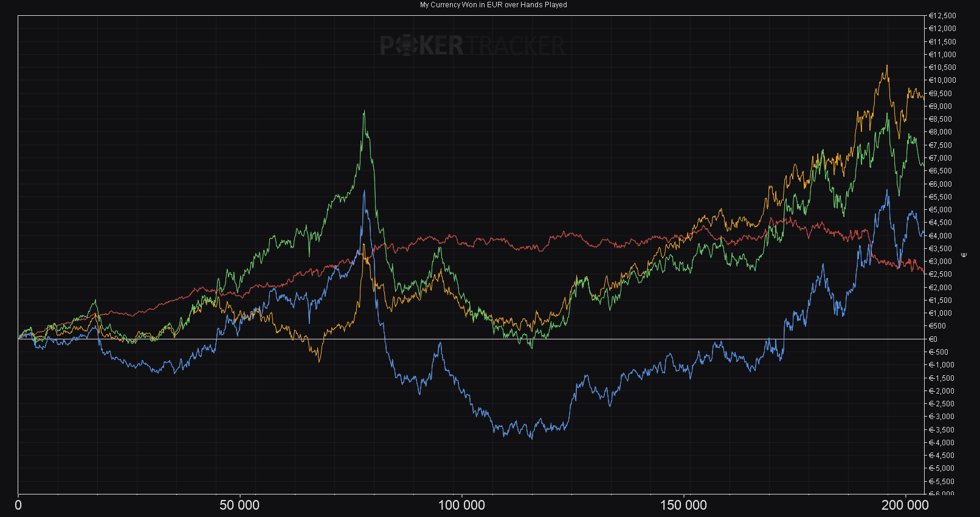Click the 0 label at x-axis origin
This screenshot has width=980, height=517.
18,505
